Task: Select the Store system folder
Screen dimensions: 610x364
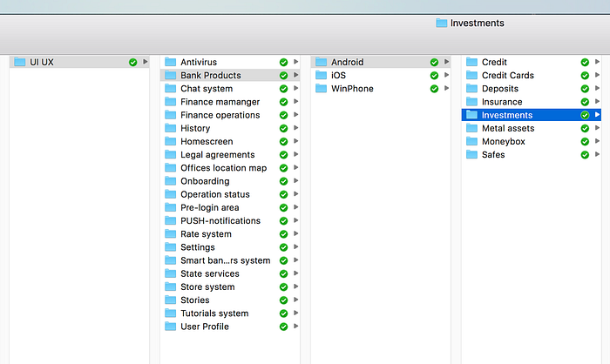Action: point(230,287)
